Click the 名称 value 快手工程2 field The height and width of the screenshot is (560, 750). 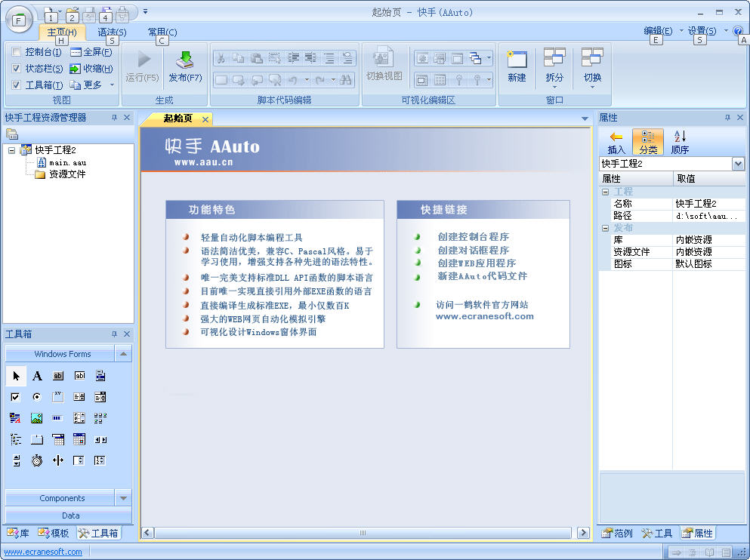(x=709, y=204)
